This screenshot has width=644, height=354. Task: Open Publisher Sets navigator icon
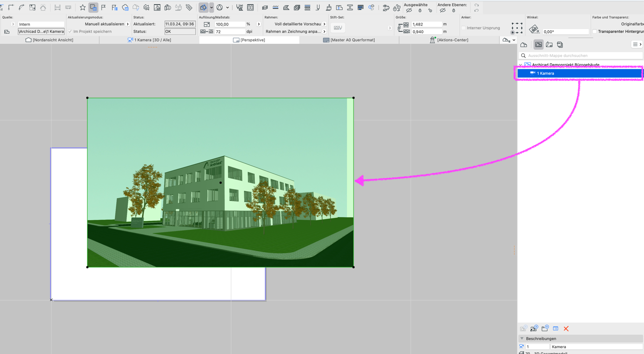click(x=560, y=45)
